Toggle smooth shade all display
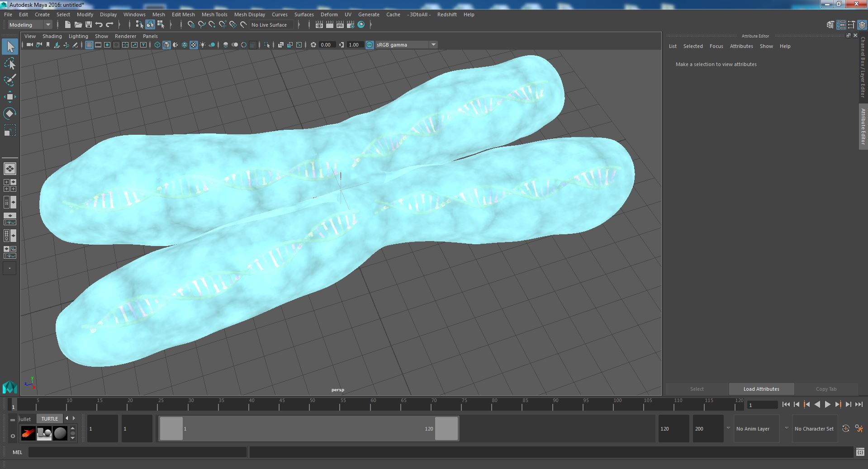 [166, 45]
